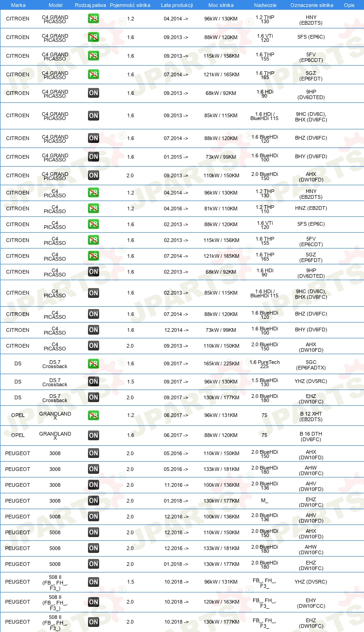Screen dimensions: 364x632
Task: Click PB icon in C4 Picasso 02.2013 115kW/156KM row
Action: tap(94, 240)
